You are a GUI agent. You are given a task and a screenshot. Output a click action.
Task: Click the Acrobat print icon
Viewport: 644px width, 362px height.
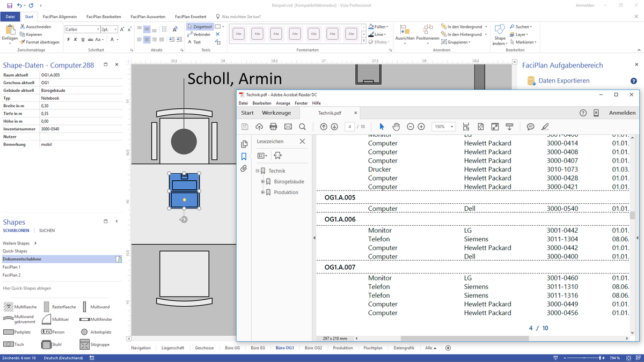pyautogui.click(x=273, y=127)
